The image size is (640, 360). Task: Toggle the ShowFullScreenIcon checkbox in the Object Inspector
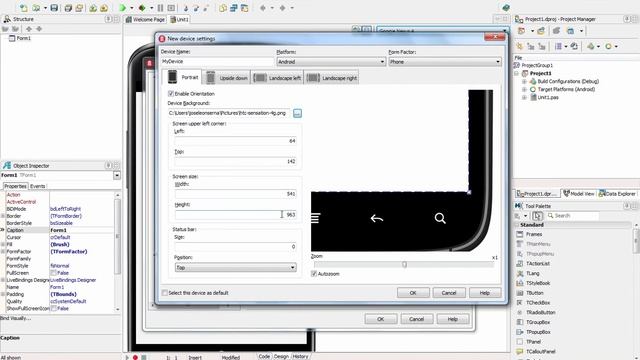(53, 308)
